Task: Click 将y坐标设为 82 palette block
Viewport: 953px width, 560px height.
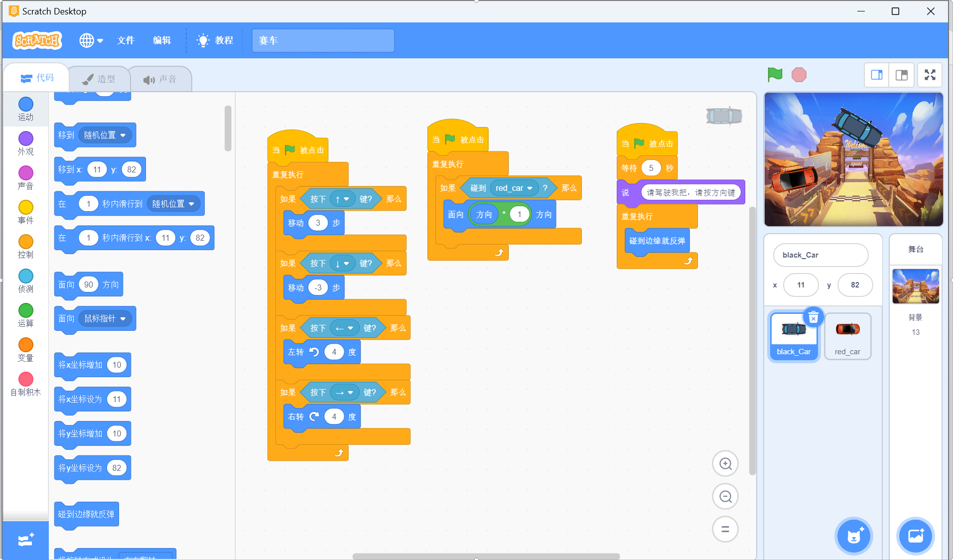Action: pyautogui.click(x=92, y=468)
